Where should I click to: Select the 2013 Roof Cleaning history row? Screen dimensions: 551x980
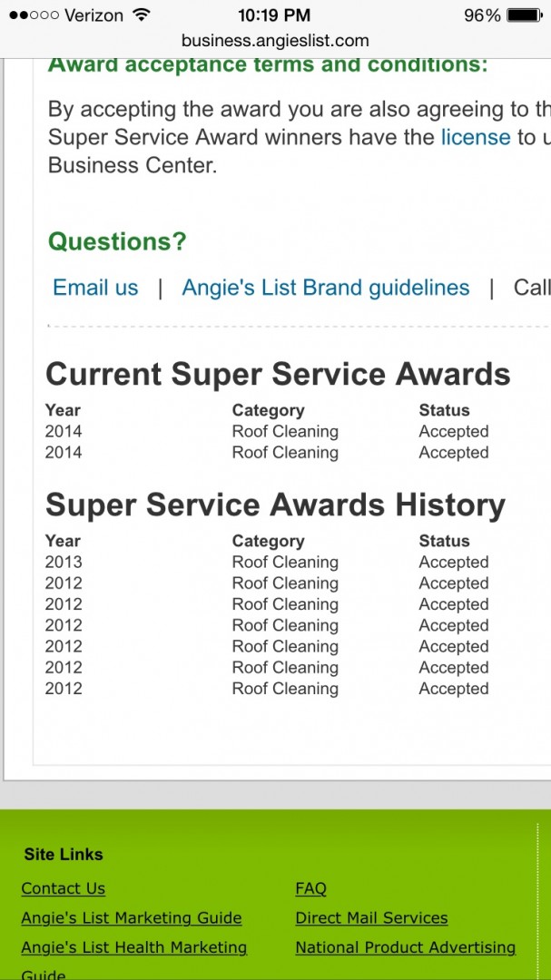click(267, 563)
